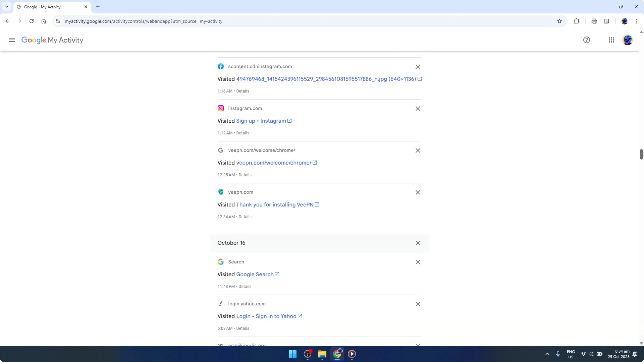Click the Google My Activity logo

click(x=52, y=40)
